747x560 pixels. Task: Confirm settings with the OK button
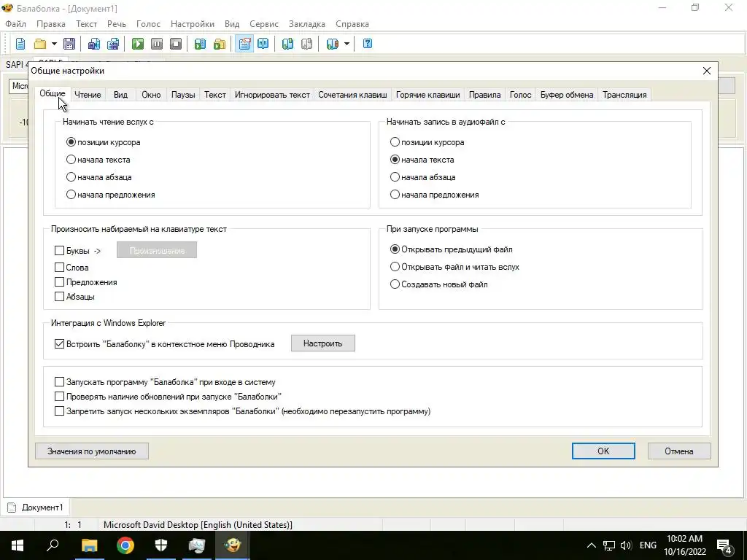point(603,451)
